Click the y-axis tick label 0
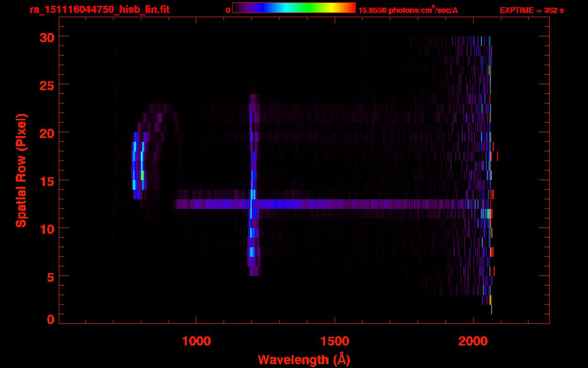 [49, 320]
